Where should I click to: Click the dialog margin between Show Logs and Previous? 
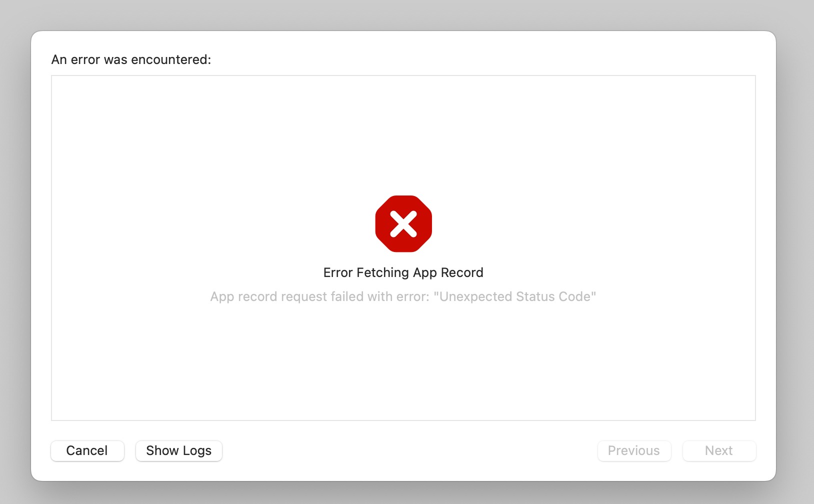pos(410,450)
